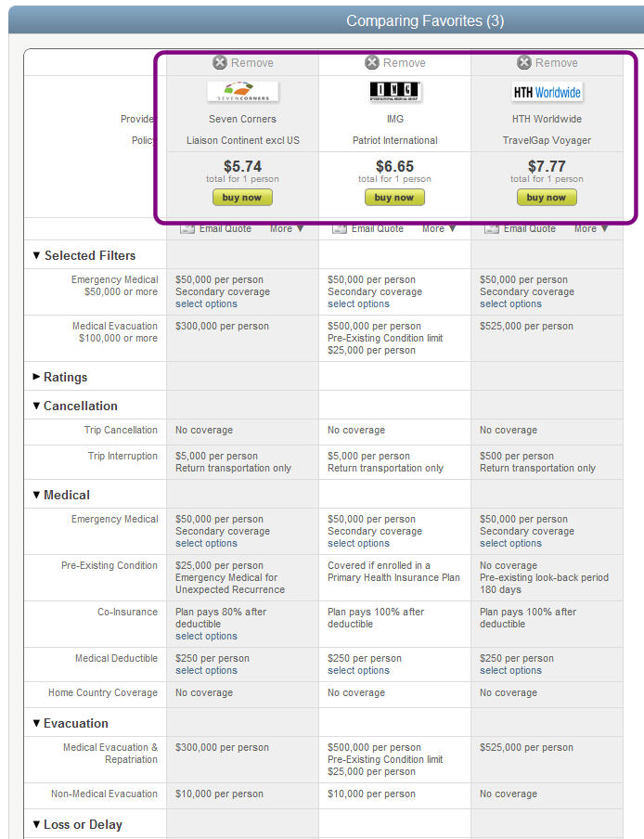Open select options for Seven Corners Co-Insurance
Viewport: 644px width, 839px height.
coord(206,636)
